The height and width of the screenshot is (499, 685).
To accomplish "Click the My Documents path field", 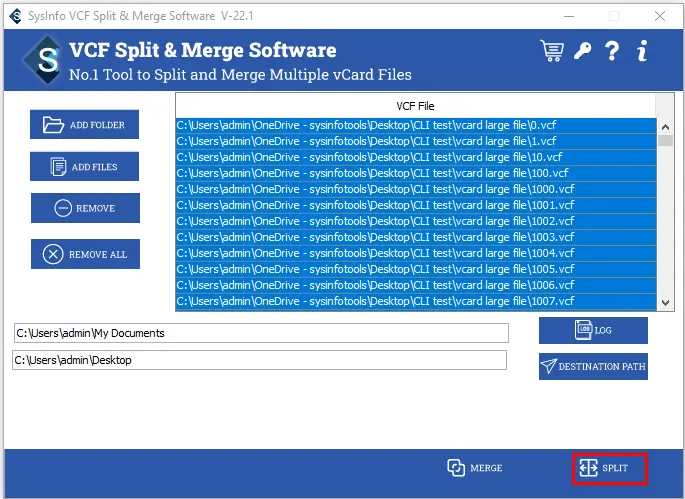I will coord(261,333).
